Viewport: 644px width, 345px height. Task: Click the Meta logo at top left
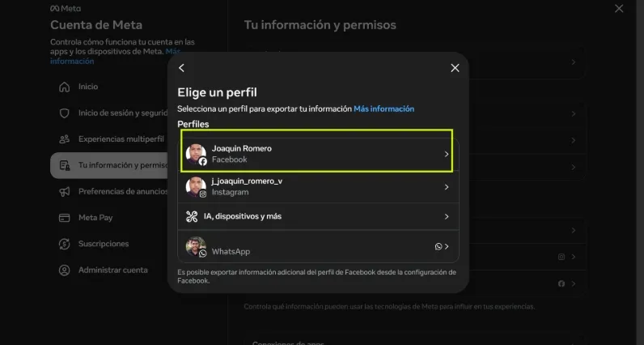tap(66, 9)
